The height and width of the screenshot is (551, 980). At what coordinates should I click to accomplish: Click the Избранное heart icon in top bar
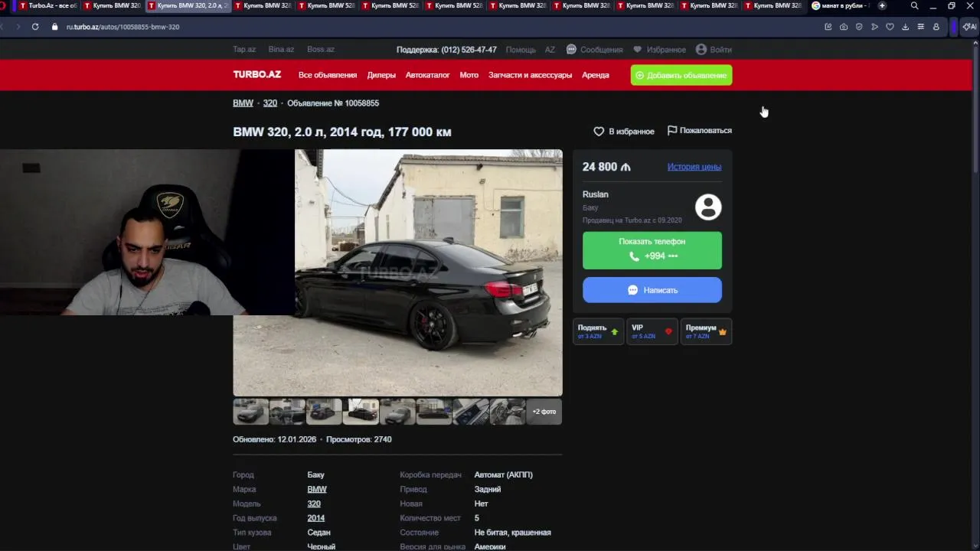pyautogui.click(x=637, y=49)
